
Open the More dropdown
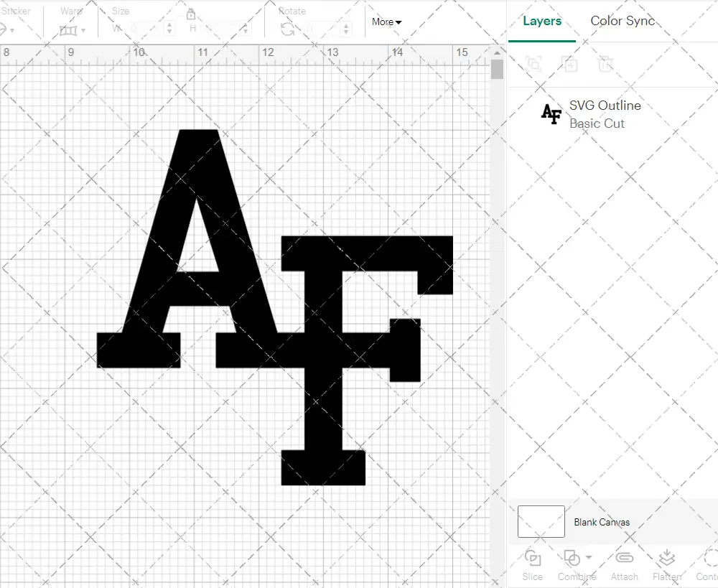[x=386, y=22]
